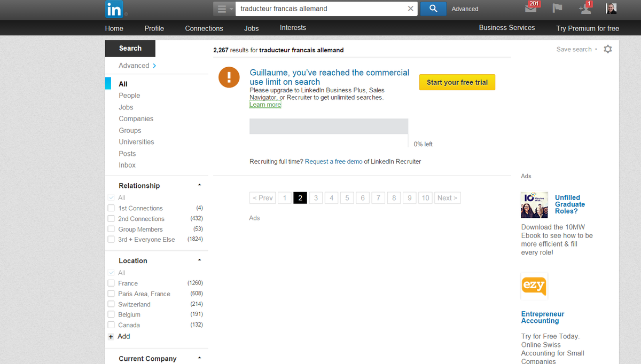The image size is (641, 364).
Task: Go to results page 7
Action: 378,198
